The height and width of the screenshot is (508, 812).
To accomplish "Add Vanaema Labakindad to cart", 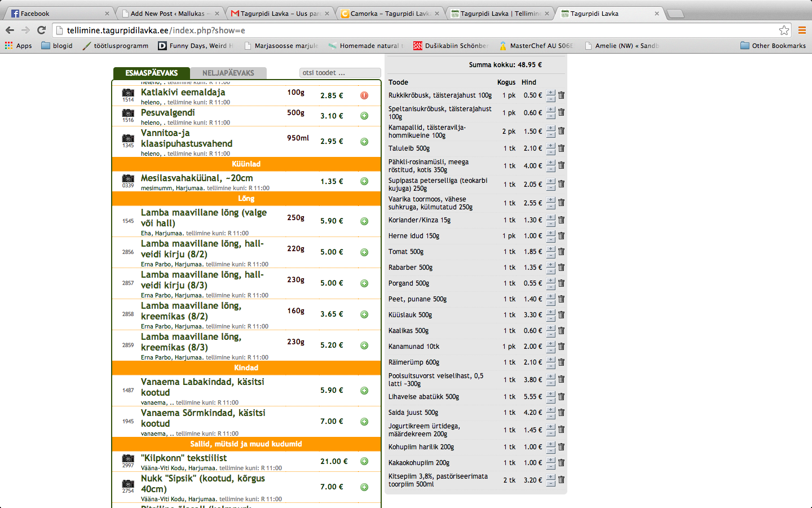I will click(364, 391).
